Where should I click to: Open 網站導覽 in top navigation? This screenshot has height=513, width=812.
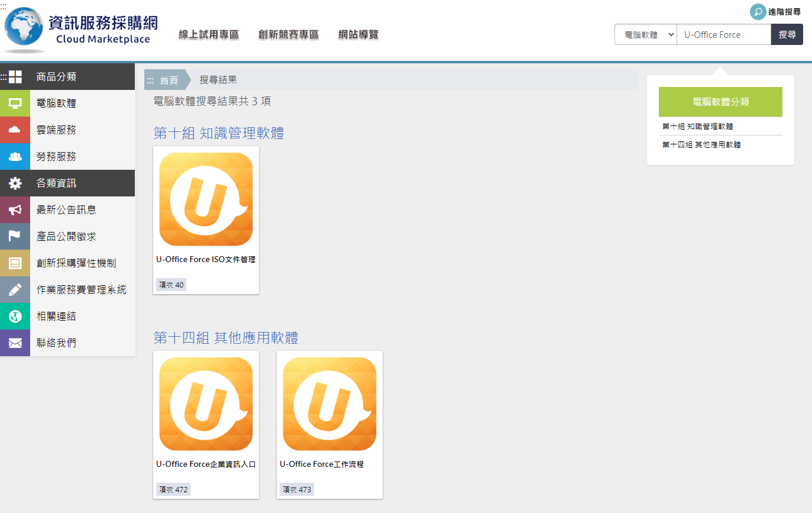click(x=358, y=35)
